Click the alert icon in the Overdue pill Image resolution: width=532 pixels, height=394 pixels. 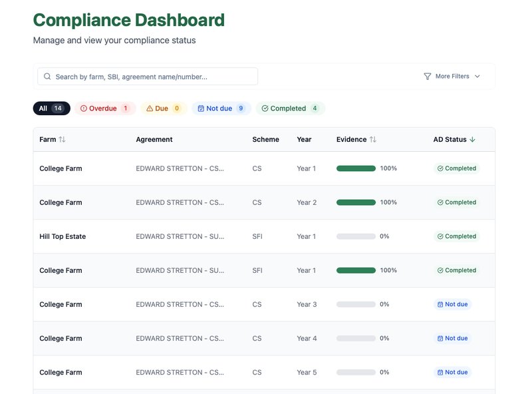[82, 108]
